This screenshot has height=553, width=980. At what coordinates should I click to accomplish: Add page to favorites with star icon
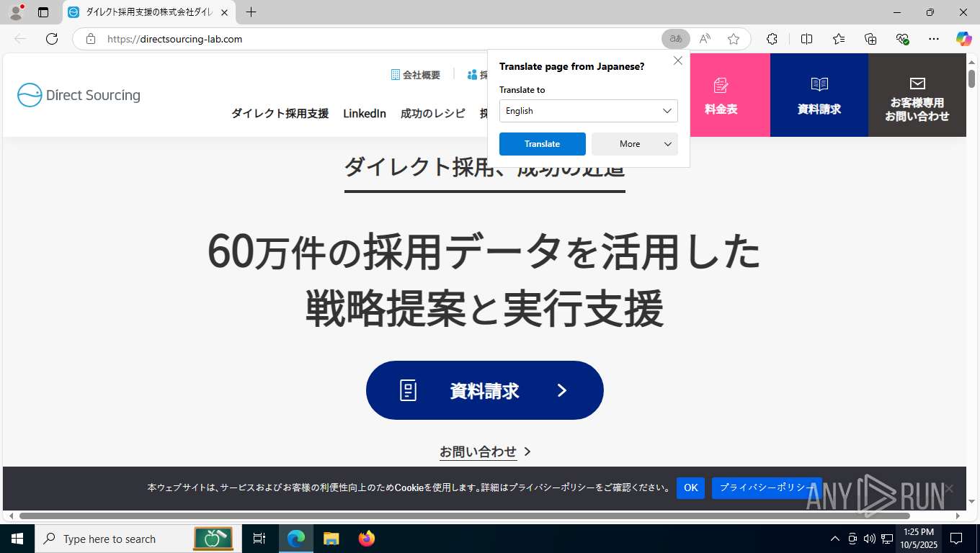pos(734,39)
